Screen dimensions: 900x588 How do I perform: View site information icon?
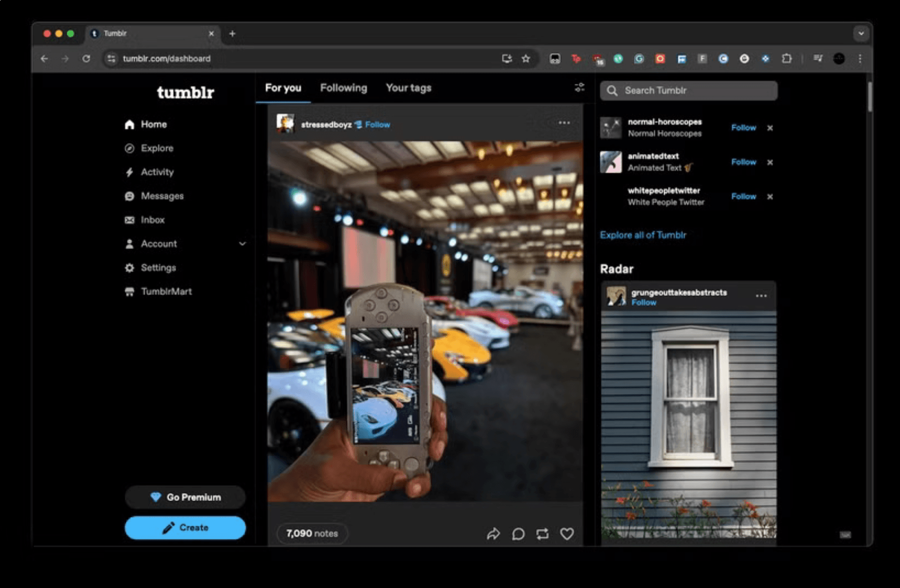112,59
